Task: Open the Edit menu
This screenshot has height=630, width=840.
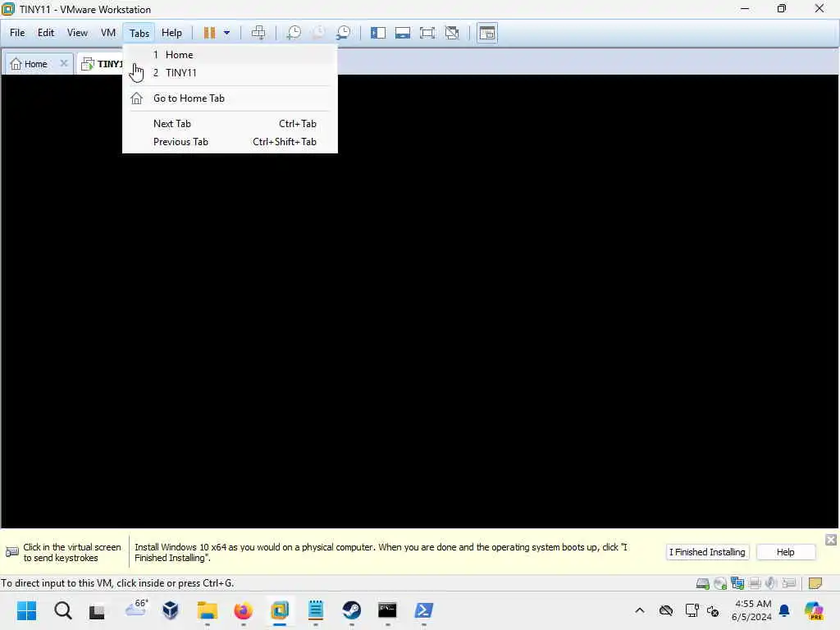Action: 46,33
